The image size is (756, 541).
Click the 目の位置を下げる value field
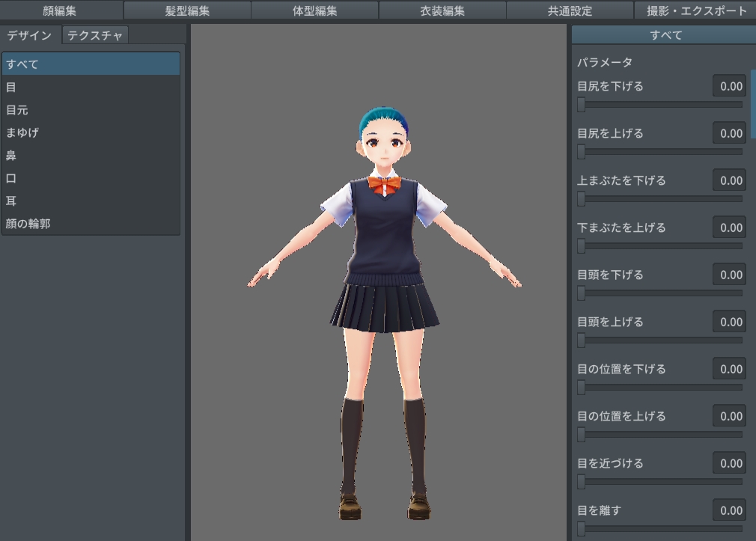(730, 370)
